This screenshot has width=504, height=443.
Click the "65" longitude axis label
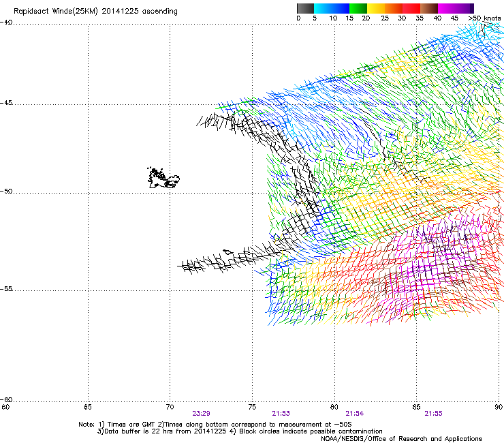[x=88, y=408]
